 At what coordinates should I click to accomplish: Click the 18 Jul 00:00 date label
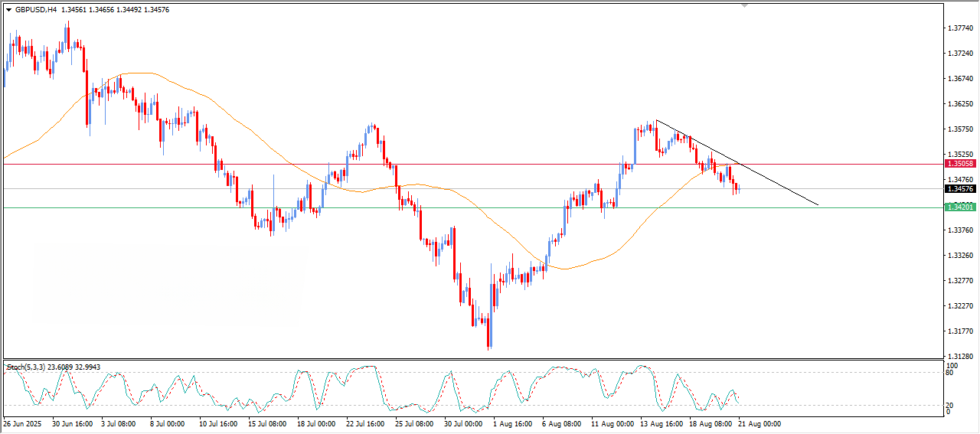click(317, 423)
